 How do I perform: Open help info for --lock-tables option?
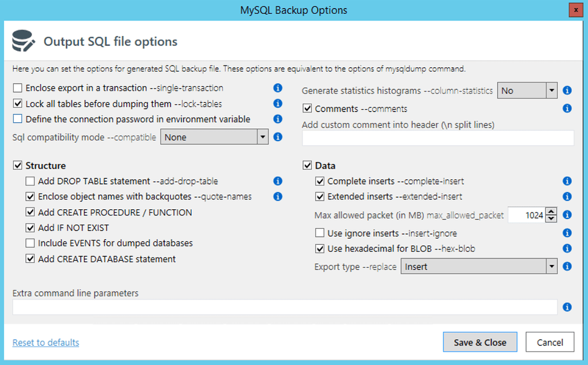(x=278, y=103)
